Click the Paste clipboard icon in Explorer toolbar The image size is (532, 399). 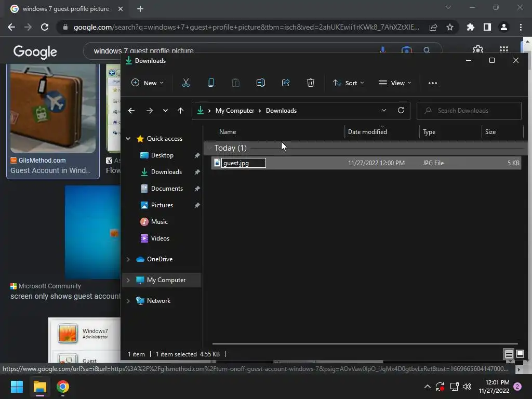tap(235, 83)
